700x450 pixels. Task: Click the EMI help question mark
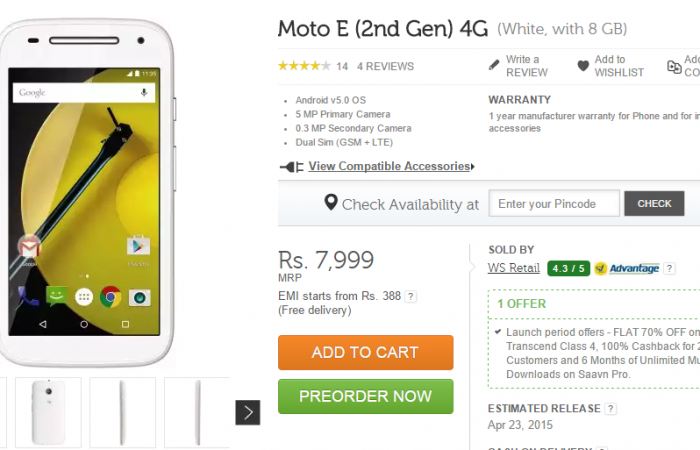(411, 297)
